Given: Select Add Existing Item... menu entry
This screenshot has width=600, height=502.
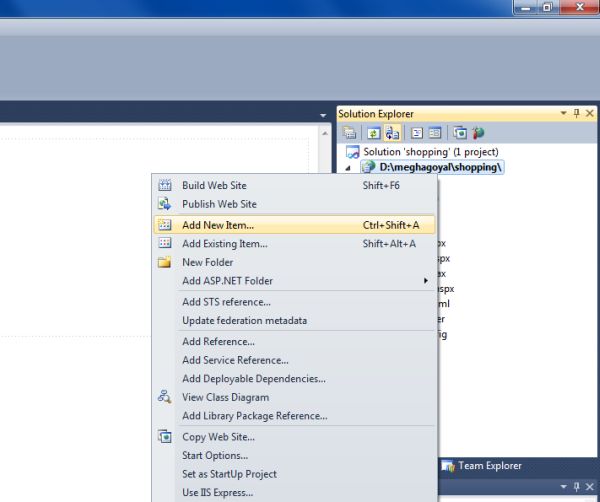Looking at the screenshot, I should (294, 244).
